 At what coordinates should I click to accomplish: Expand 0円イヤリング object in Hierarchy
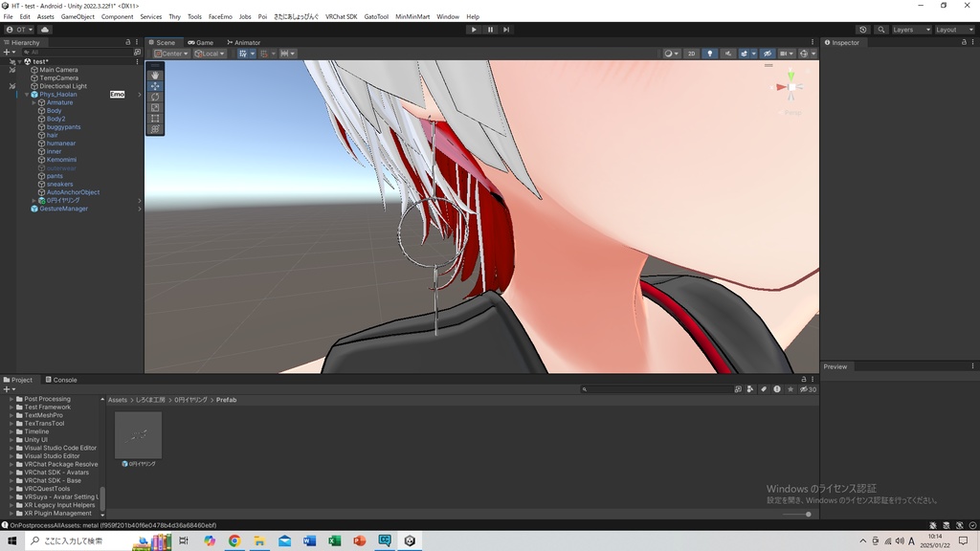point(34,201)
